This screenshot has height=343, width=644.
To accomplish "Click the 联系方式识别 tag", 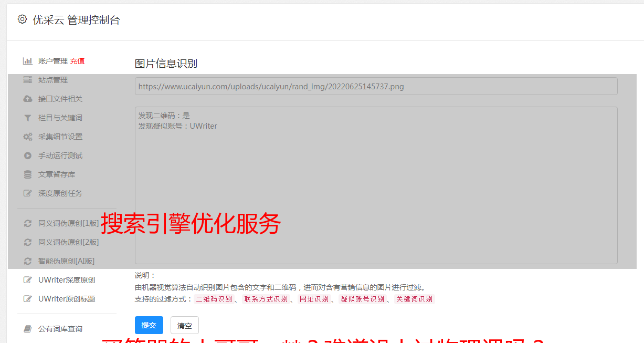I will (x=266, y=299).
